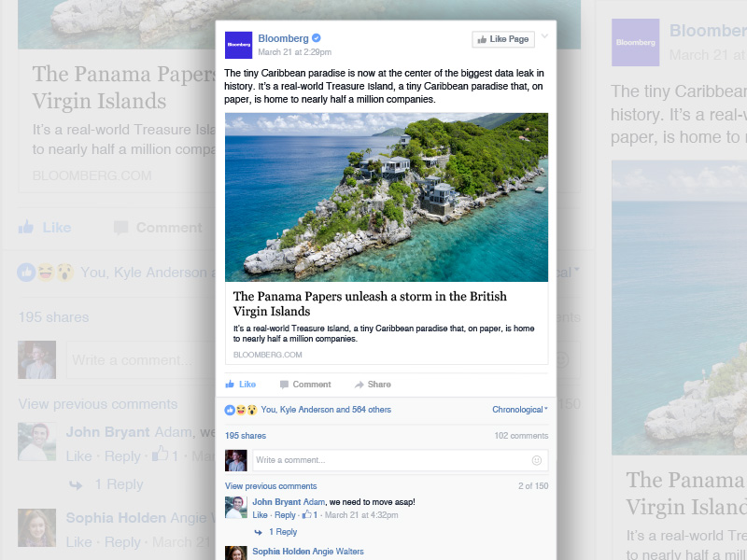The height and width of the screenshot is (560, 747).
Task: Open the Bloomberg page name link
Action: coord(284,38)
